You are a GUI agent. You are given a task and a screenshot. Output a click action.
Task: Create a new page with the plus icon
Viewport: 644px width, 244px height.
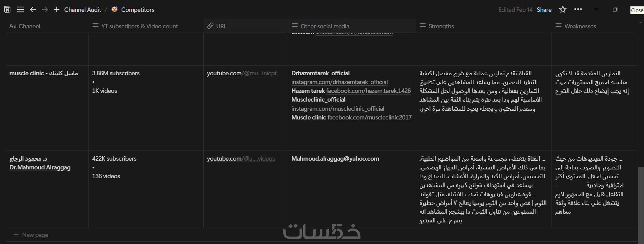[57, 9]
